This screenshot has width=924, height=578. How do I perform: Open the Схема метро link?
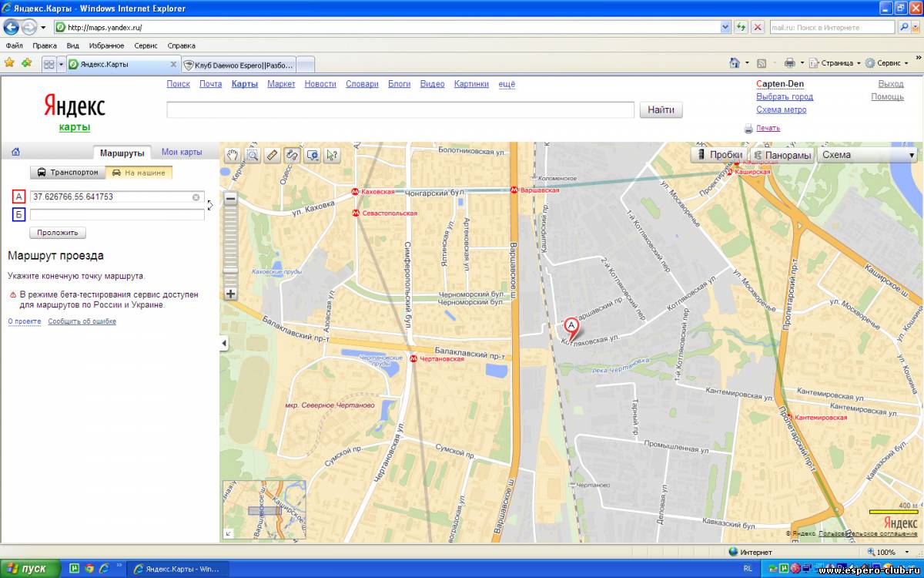[x=782, y=109]
